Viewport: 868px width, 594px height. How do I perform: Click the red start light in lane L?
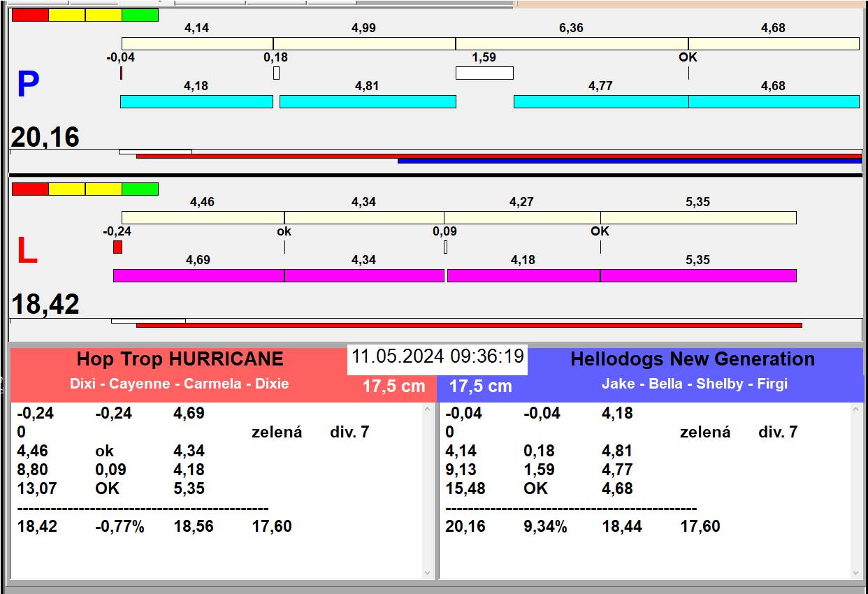coord(30,189)
